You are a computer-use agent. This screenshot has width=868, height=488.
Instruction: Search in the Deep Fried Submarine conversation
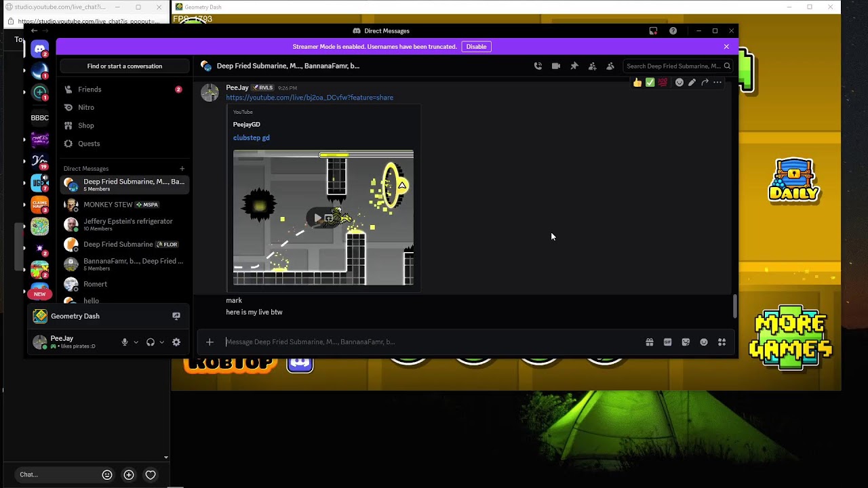(677, 66)
